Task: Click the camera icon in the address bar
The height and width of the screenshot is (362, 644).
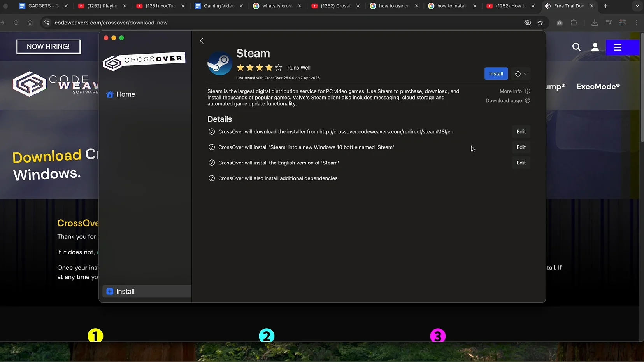Action: pyautogui.click(x=559, y=23)
